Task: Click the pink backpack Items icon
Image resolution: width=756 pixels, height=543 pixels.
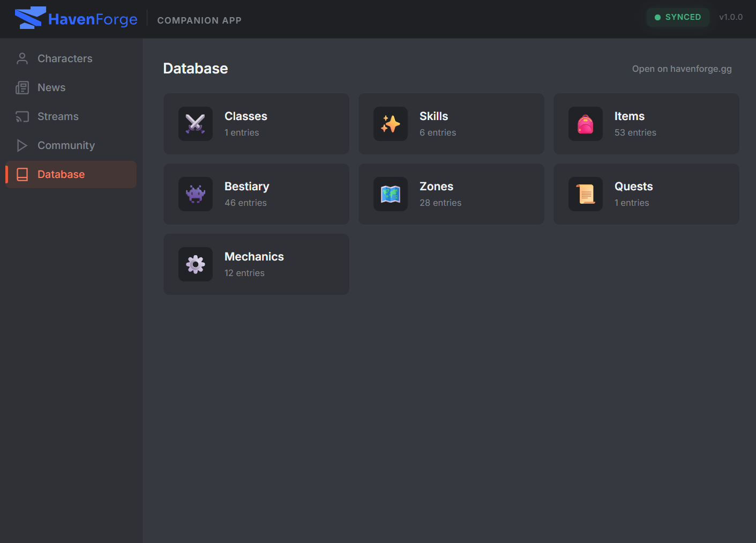Action: click(x=586, y=124)
